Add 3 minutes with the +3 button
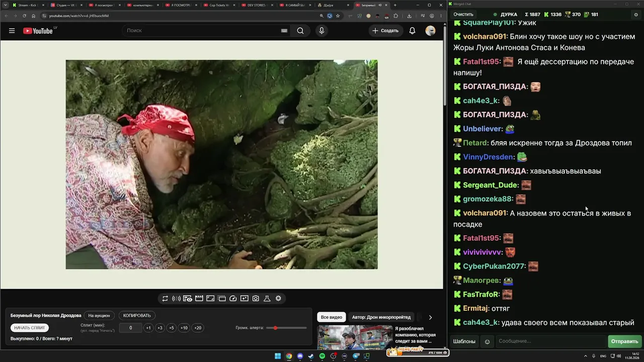 click(x=160, y=328)
